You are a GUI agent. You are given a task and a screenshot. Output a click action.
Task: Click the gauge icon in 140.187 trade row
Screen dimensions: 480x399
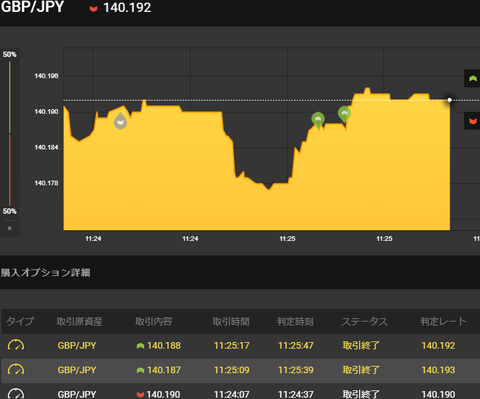coord(16,370)
